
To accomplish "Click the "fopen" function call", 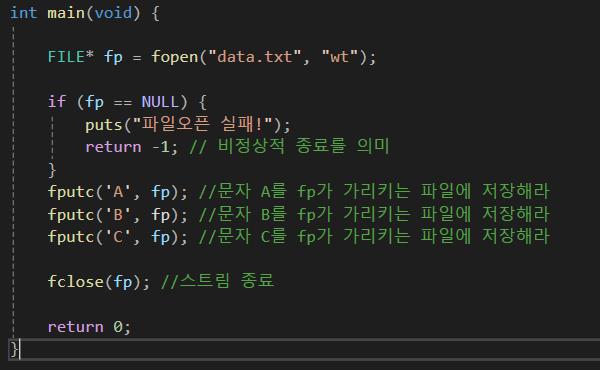I will coord(174,57).
